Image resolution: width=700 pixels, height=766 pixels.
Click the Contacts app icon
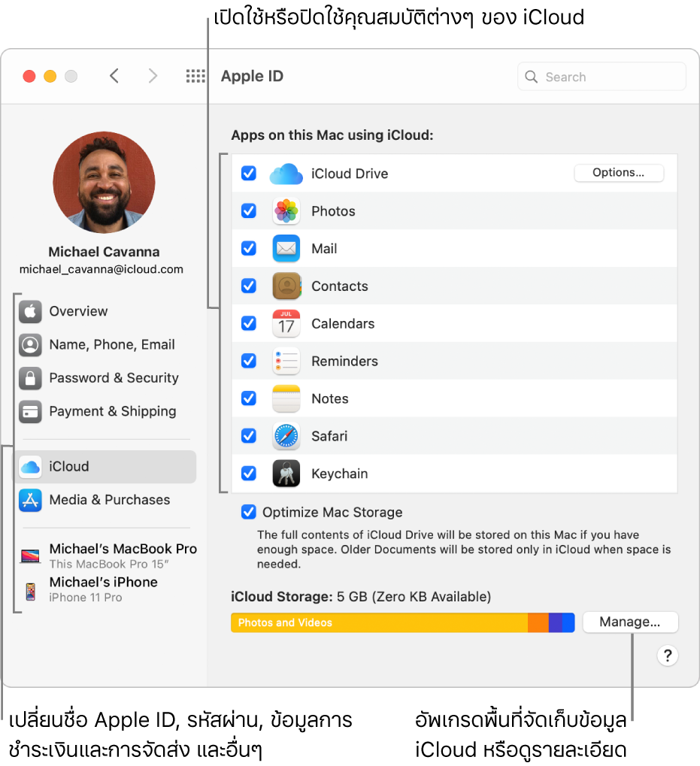(286, 286)
